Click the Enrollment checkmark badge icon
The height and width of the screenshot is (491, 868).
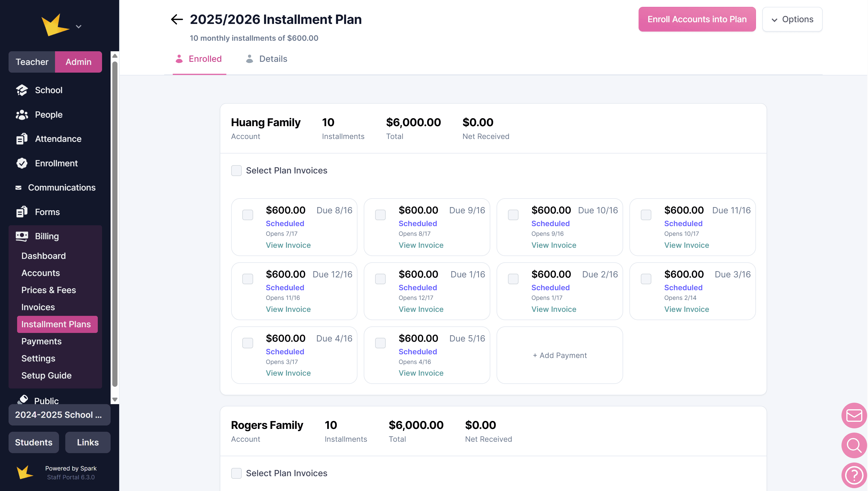pos(22,163)
